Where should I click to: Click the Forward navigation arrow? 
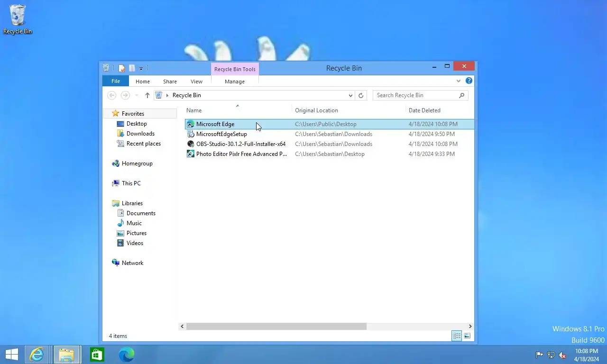(x=125, y=95)
